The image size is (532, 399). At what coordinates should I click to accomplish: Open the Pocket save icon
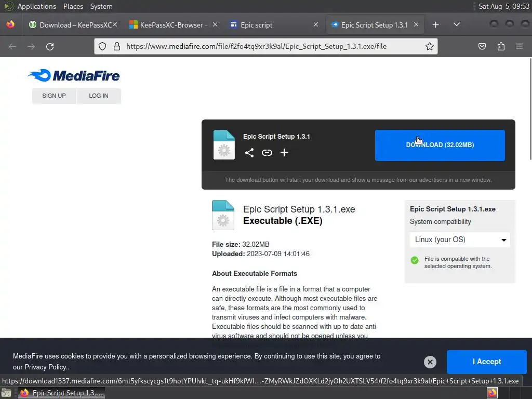[x=482, y=46]
